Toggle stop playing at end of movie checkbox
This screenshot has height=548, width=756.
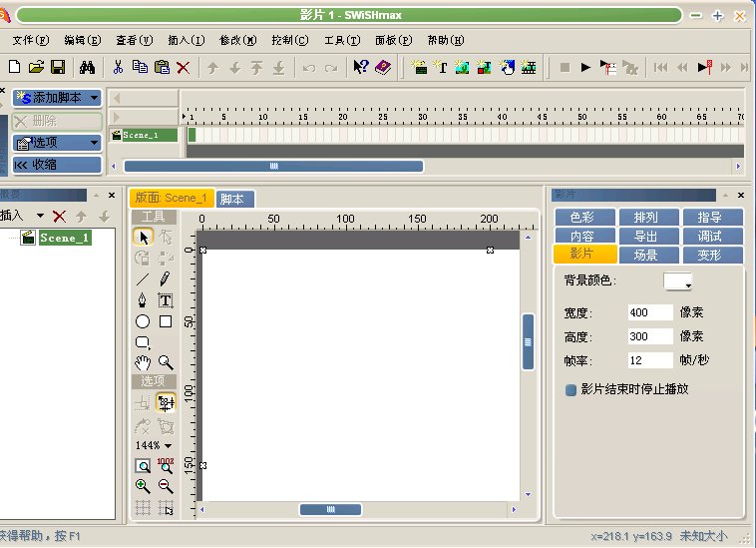[571, 389]
